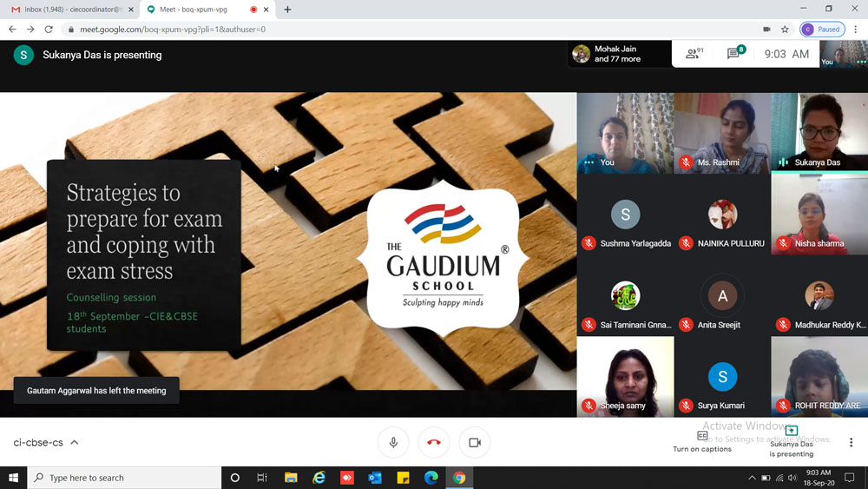The width and height of the screenshot is (868, 489).
Task: Open the Paused Chrome profile button
Action: tap(822, 30)
